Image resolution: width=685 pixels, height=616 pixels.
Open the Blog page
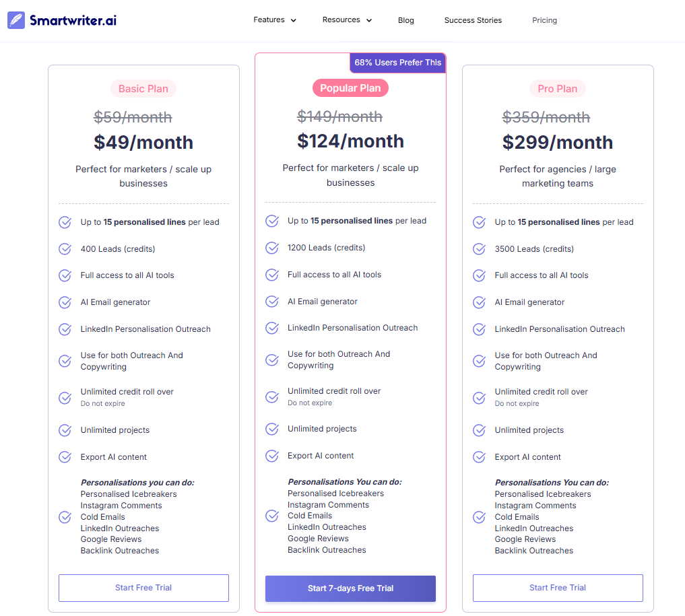(x=406, y=20)
